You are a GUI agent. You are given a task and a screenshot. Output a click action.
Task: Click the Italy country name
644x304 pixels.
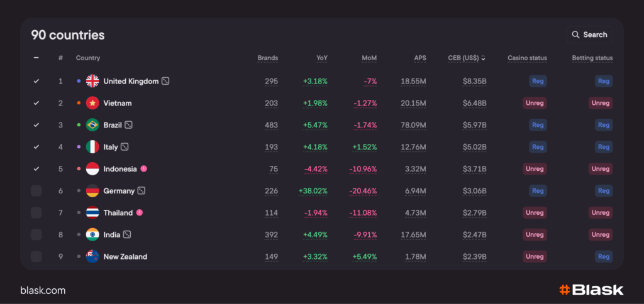tap(111, 147)
